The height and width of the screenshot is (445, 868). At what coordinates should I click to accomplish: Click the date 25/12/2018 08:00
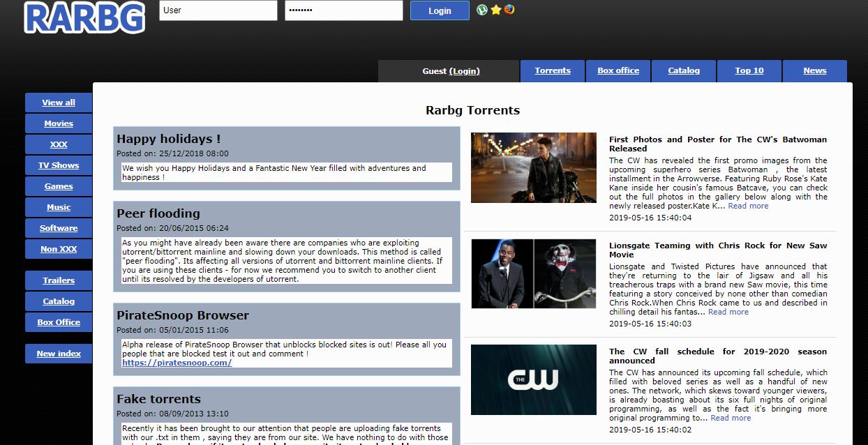(x=193, y=153)
